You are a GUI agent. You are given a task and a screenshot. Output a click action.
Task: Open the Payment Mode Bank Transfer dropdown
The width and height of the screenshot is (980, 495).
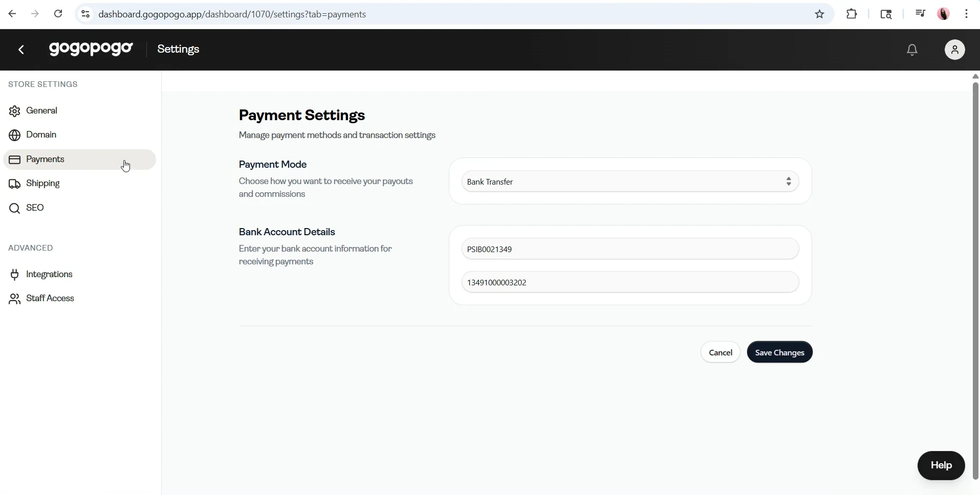[x=630, y=182]
